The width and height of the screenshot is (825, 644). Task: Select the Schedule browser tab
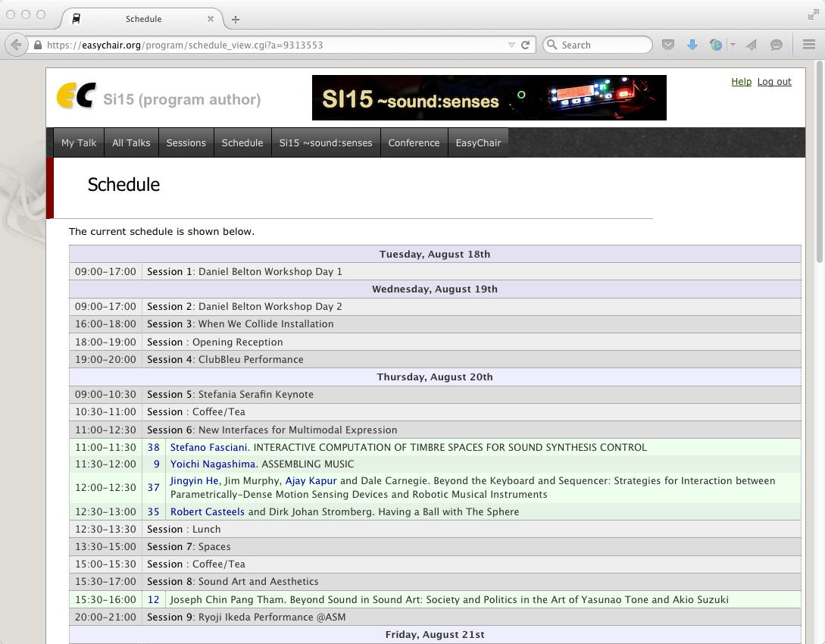tap(143, 19)
